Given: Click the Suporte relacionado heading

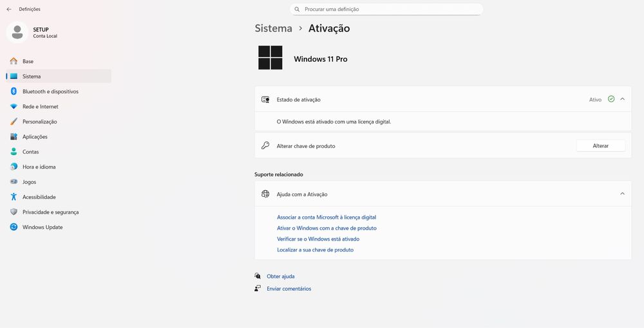Looking at the screenshot, I should point(278,174).
